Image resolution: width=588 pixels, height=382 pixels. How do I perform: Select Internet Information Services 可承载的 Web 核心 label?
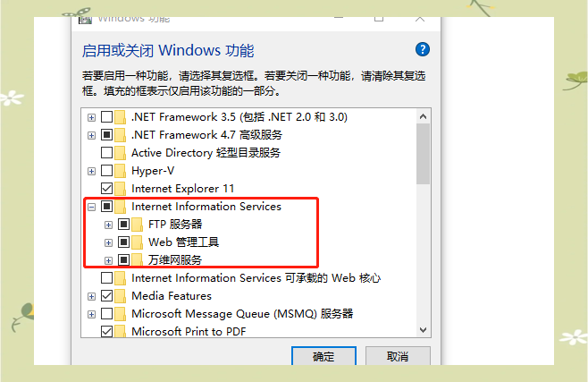[256, 278]
